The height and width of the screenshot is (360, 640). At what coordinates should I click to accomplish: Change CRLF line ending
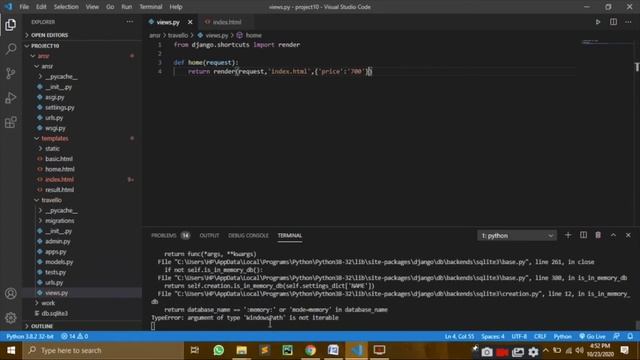(540, 336)
